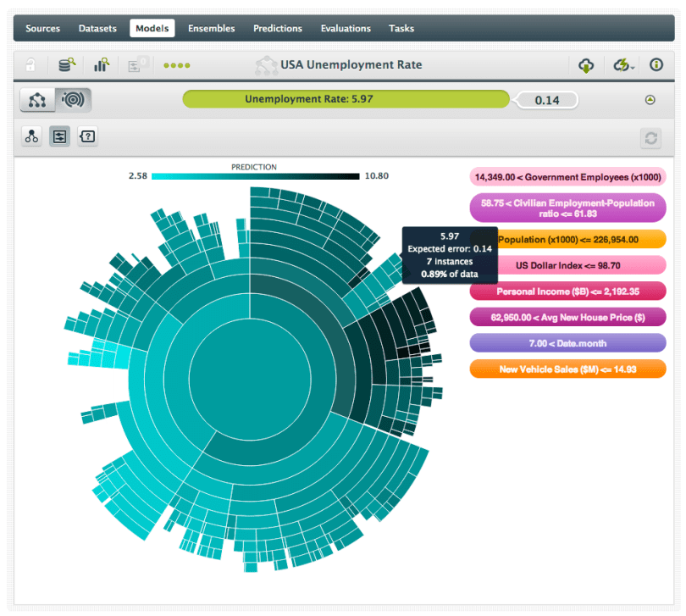Screen dimensions: 686x616
Task: Open the help icon with question mark
Action: (x=87, y=136)
